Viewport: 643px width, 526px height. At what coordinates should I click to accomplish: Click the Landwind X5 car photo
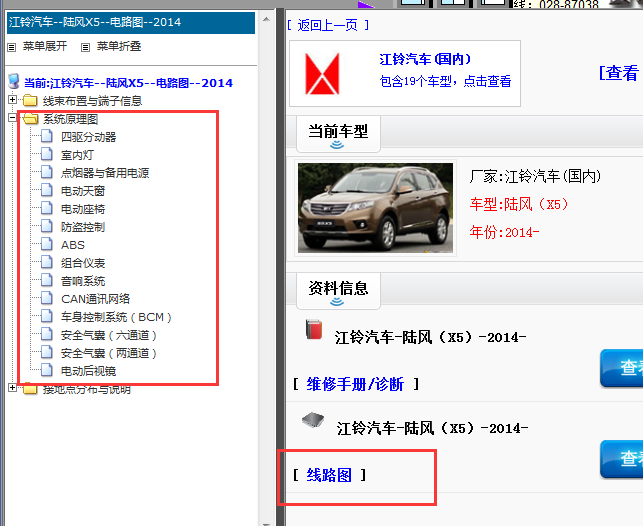pos(375,208)
